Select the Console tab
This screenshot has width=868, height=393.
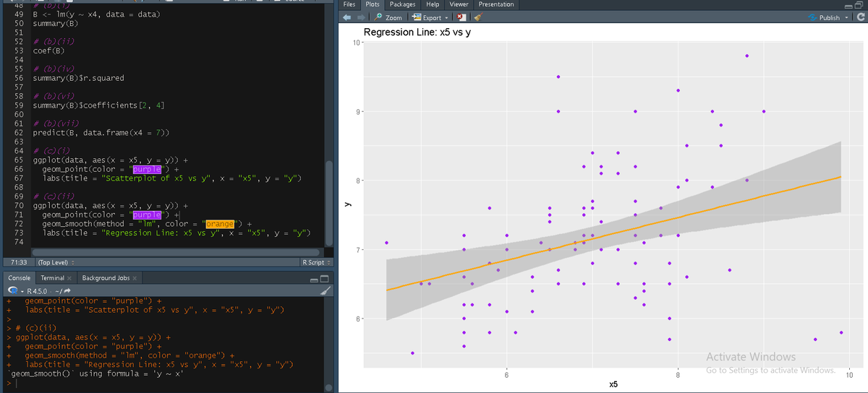(x=19, y=277)
